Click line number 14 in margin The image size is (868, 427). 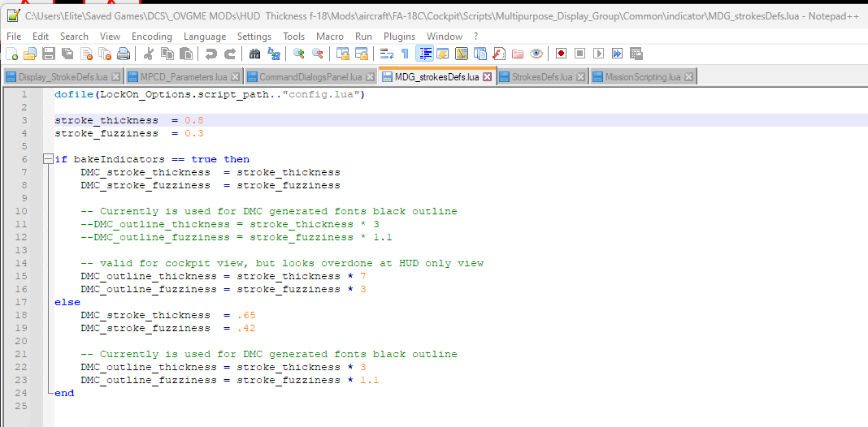[x=21, y=263]
